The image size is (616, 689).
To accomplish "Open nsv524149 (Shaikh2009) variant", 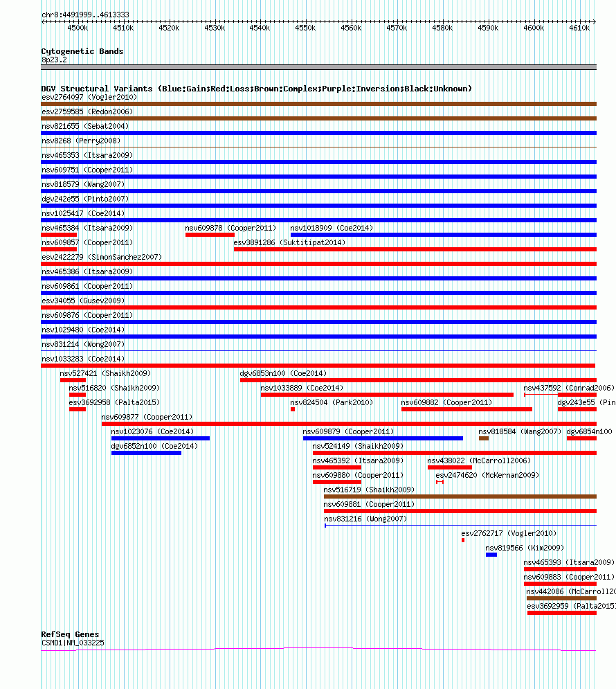I will tap(358, 445).
